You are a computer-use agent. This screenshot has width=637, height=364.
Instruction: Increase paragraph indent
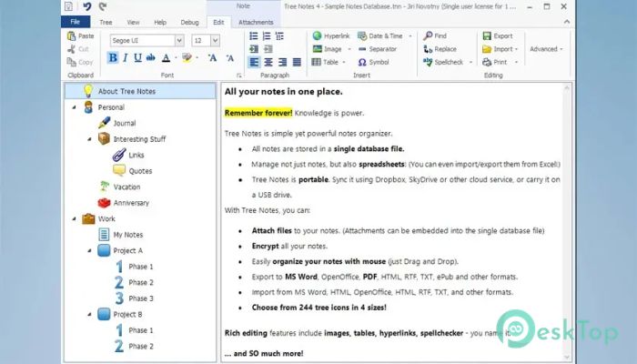pos(254,49)
